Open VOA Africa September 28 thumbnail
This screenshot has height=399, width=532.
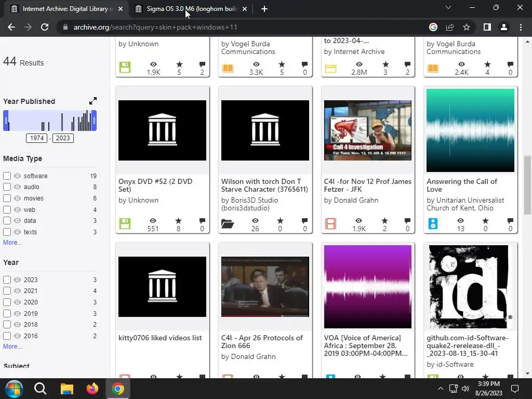coord(367,287)
